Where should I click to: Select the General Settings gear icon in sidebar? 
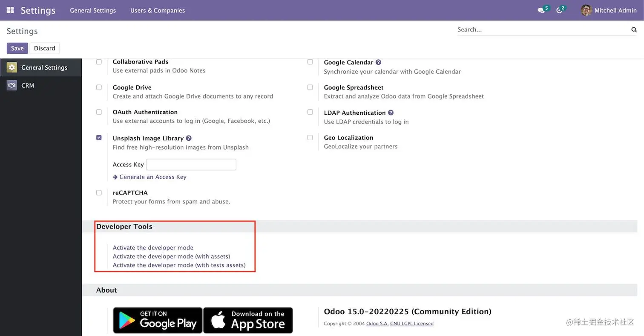coord(11,67)
